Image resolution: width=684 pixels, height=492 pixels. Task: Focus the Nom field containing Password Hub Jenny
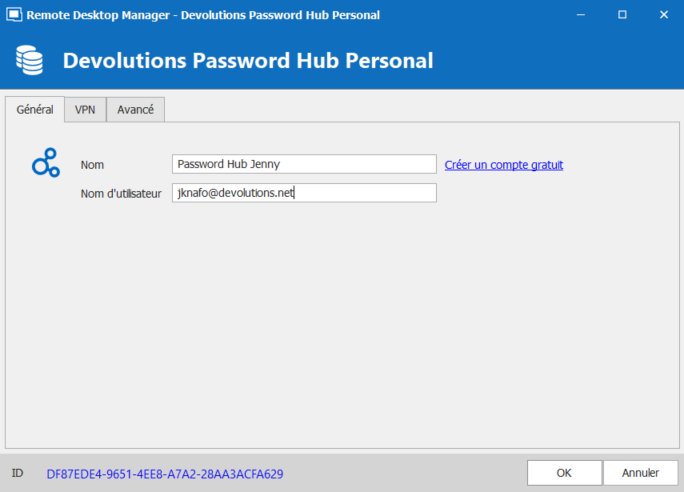[304, 164]
